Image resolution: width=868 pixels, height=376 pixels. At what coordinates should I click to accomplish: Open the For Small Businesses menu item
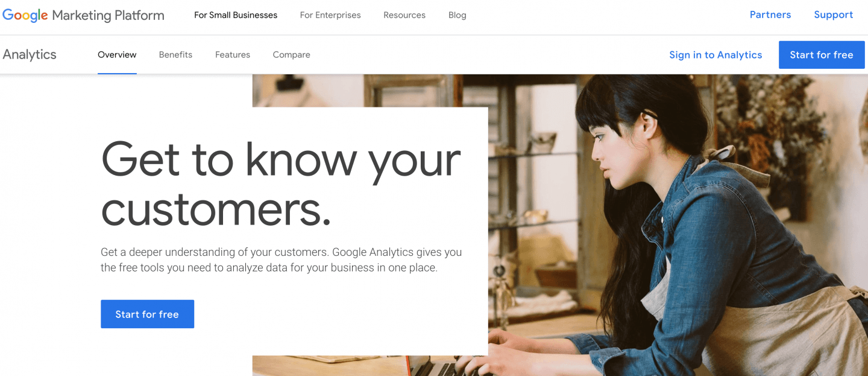[x=236, y=15]
